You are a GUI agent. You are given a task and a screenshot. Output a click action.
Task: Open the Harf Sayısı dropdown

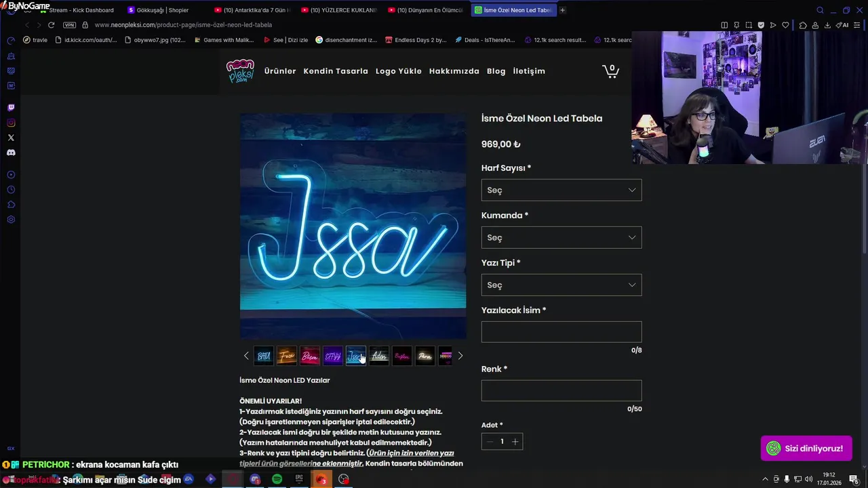561,190
